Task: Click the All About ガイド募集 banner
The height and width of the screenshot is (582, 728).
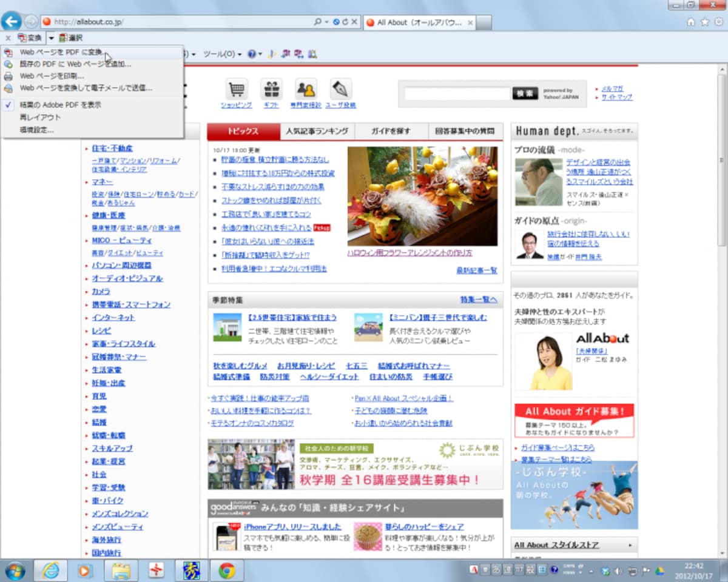Action: coord(575,420)
